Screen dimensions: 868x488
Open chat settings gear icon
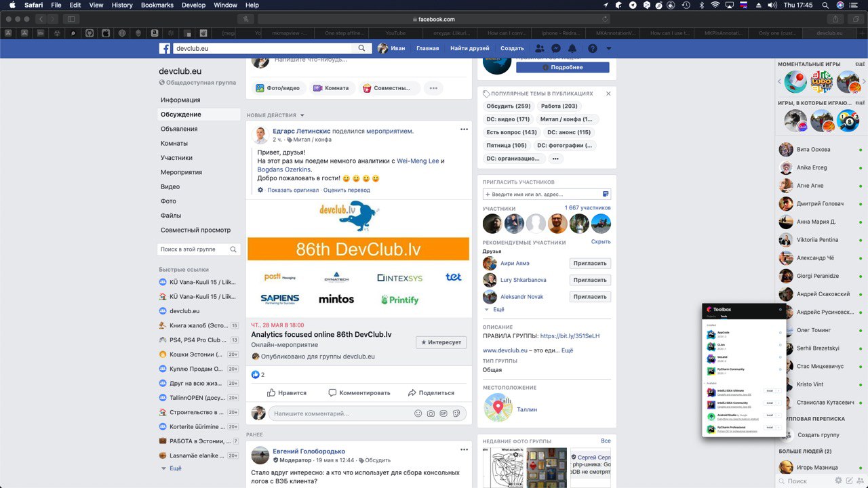838,481
